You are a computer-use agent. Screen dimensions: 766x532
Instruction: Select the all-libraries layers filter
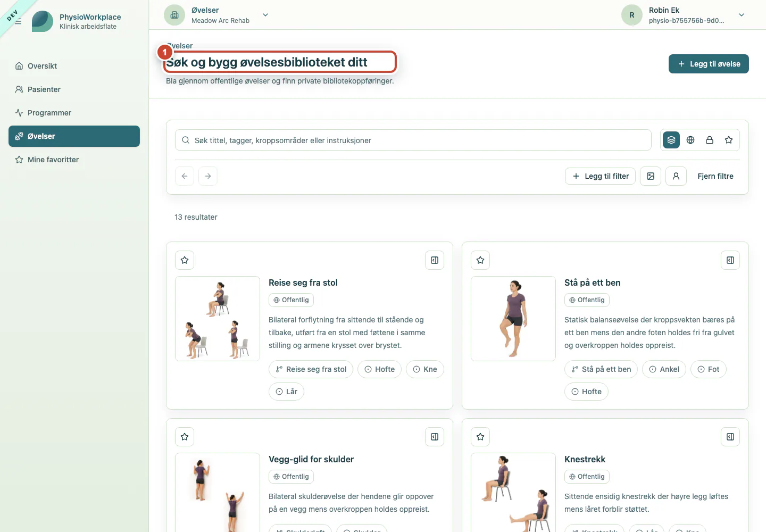tap(671, 140)
